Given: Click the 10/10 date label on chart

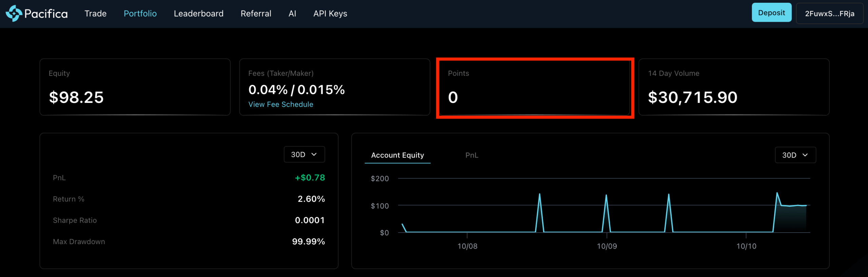Looking at the screenshot, I should click(746, 246).
